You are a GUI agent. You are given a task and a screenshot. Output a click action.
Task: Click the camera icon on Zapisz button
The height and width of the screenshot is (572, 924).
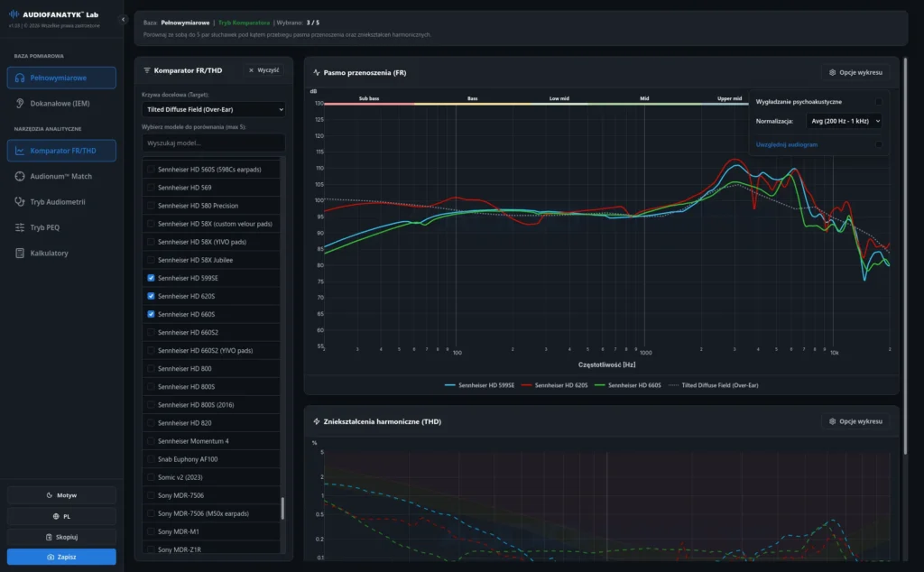pyautogui.click(x=51, y=558)
